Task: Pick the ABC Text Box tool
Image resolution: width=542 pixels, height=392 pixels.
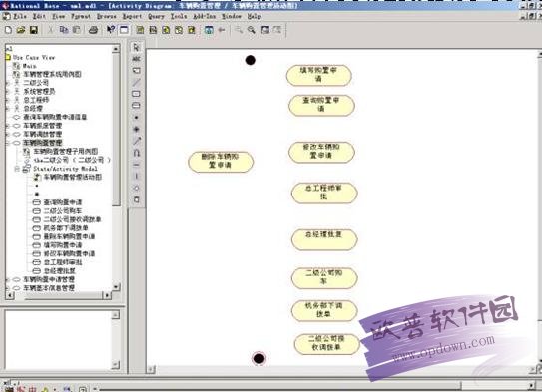Action: 136,59
